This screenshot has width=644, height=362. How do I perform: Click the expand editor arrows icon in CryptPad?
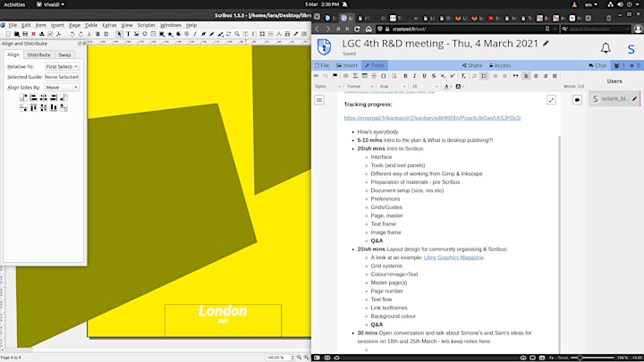551,100
